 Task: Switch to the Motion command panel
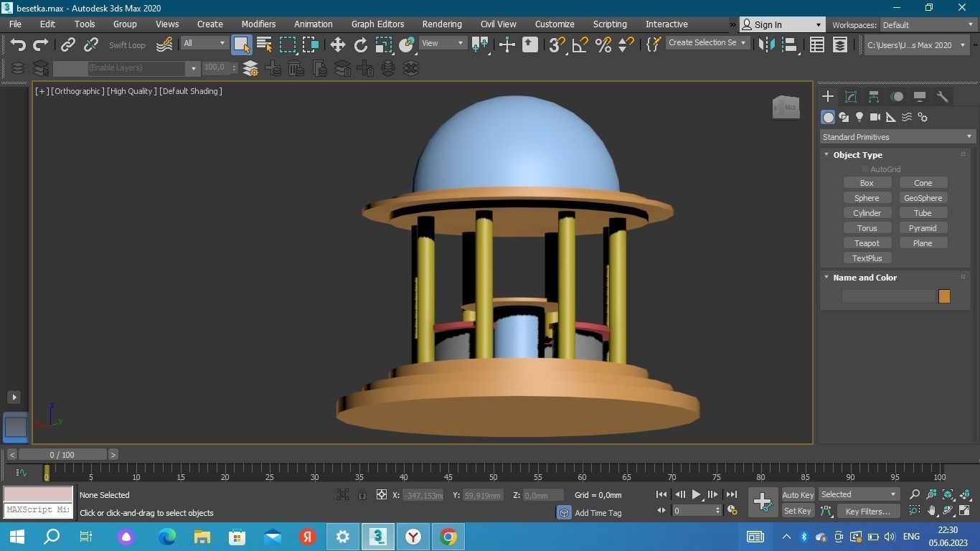(x=897, y=96)
